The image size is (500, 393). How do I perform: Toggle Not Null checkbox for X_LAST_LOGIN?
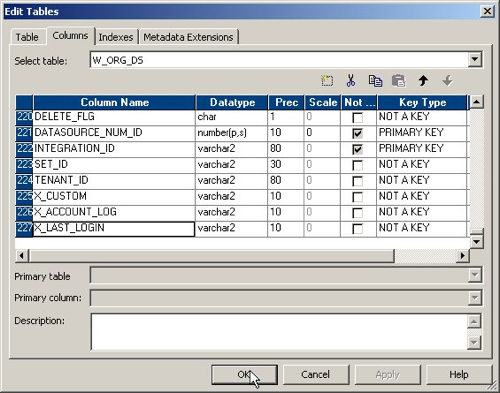[358, 229]
